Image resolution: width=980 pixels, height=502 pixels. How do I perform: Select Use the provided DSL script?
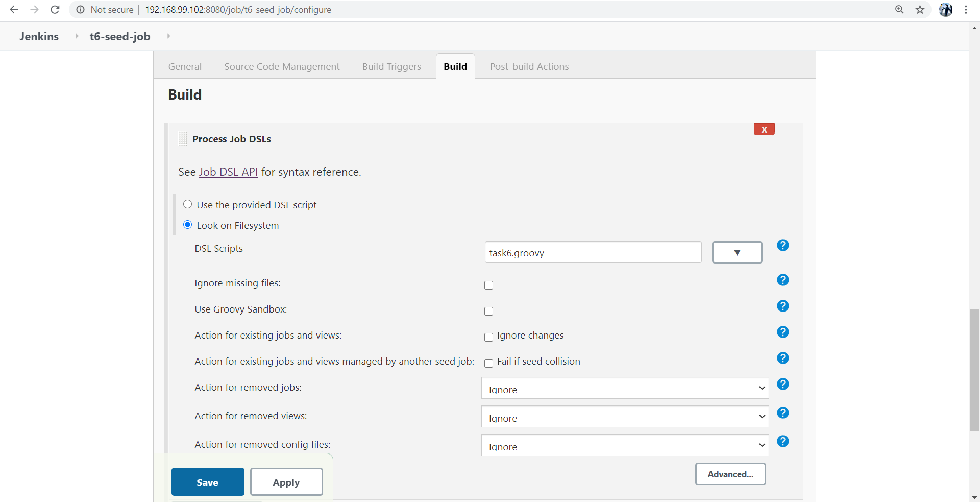point(187,204)
